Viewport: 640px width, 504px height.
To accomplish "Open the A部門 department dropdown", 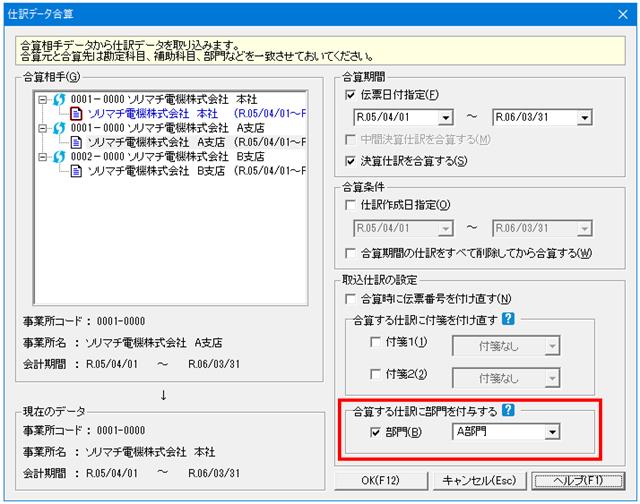I will 552,432.
